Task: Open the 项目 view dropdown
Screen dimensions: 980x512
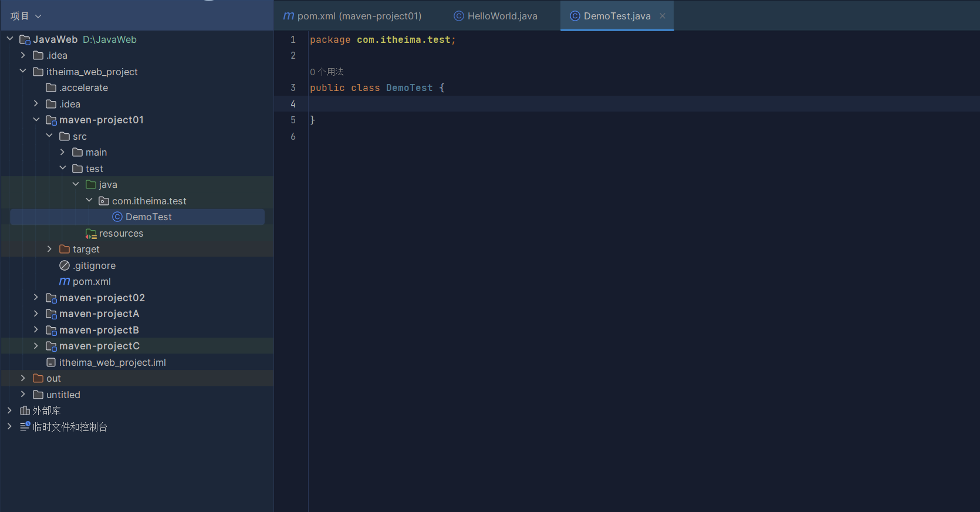Action: 26,16
